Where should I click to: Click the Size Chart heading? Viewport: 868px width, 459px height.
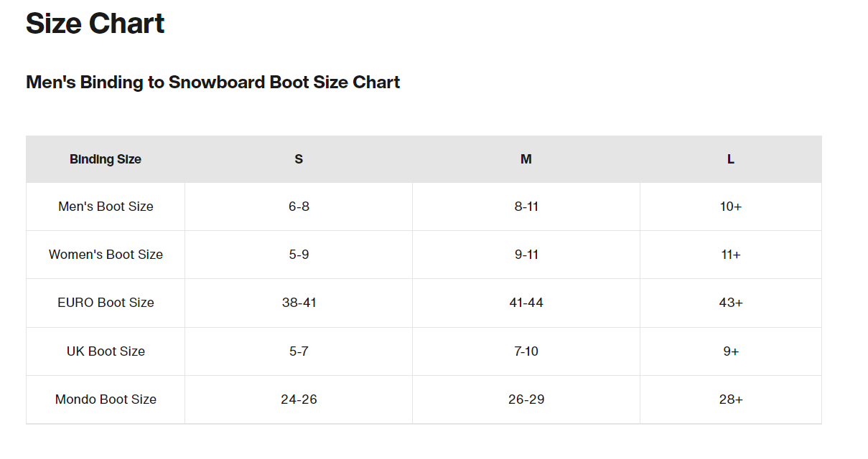click(95, 24)
